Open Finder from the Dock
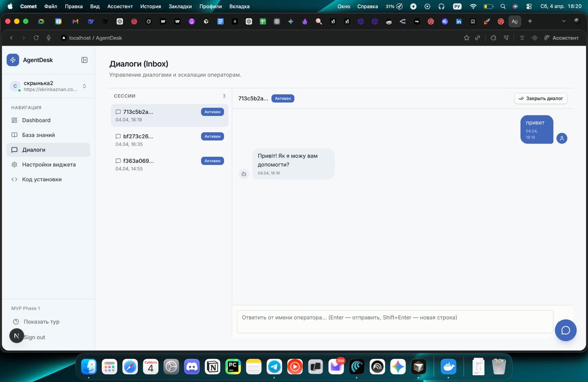Viewport: 588px width, 382px height. pyautogui.click(x=89, y=366)
